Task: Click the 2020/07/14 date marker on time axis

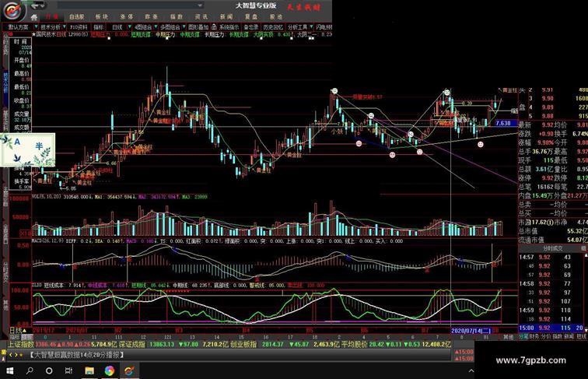Action: [x=471, y=331]
